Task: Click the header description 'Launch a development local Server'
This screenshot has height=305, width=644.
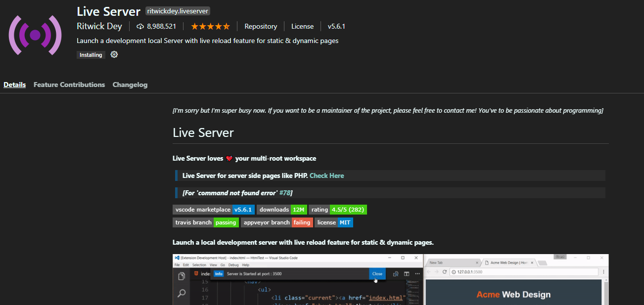Action: (x=208, y=41)
